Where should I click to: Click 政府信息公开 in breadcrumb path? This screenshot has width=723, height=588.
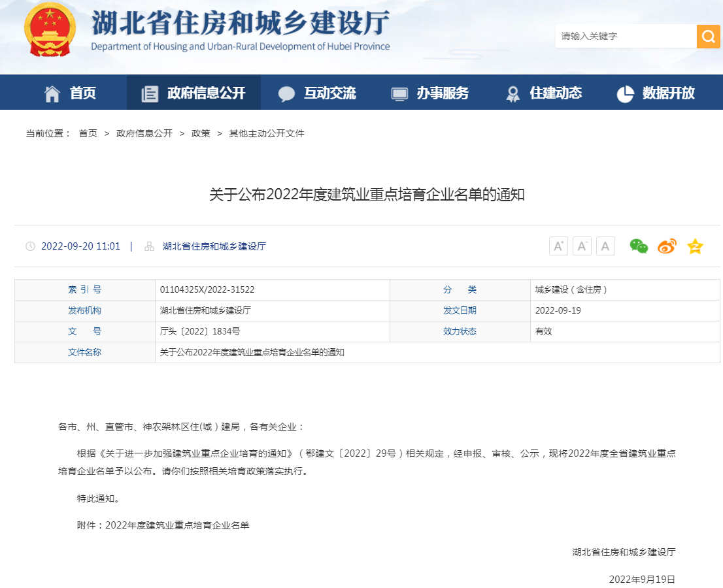click(144, 133)
